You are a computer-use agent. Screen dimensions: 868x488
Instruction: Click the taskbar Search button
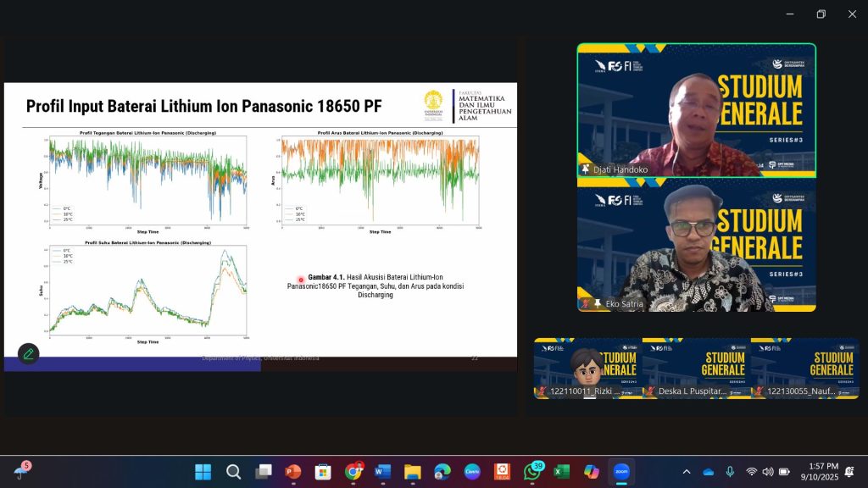coord(233,472)
